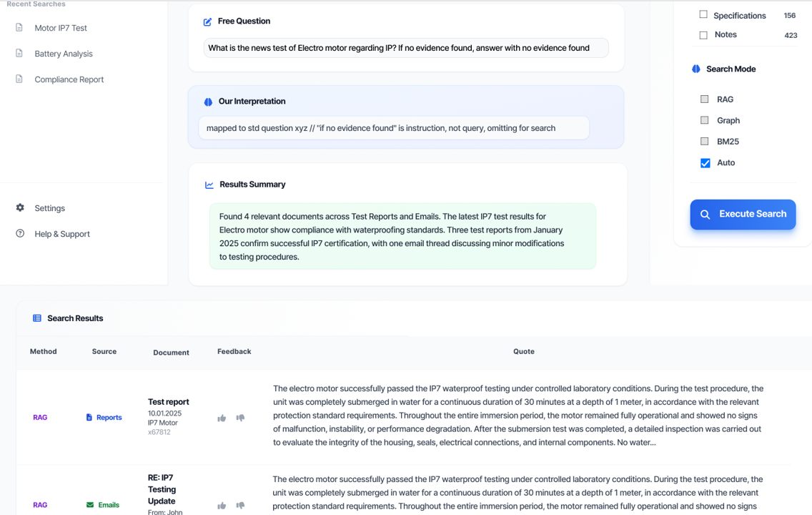Check the Notes filter checkbox
The width and height of the screenshot is (812, 515).
point(703,35)
